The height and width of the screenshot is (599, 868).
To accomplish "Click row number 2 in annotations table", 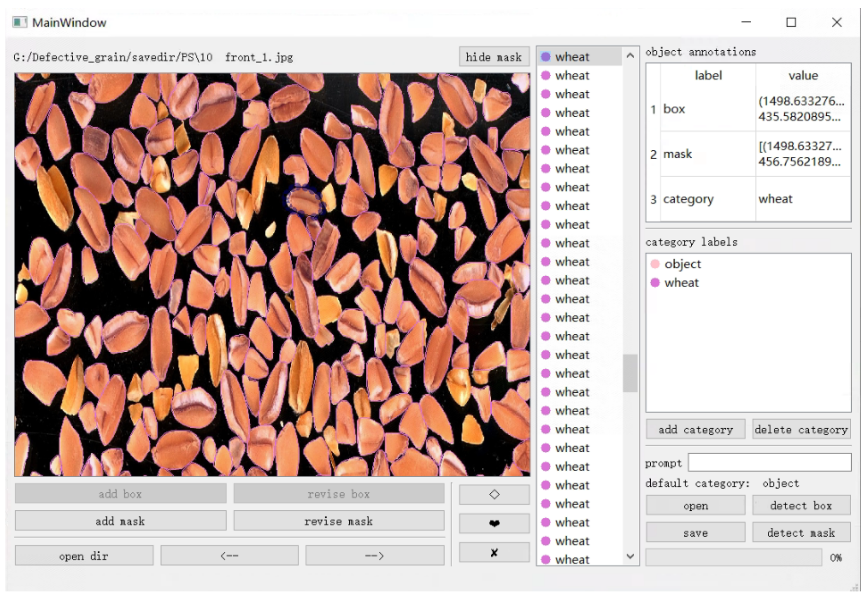I will 653,154.
